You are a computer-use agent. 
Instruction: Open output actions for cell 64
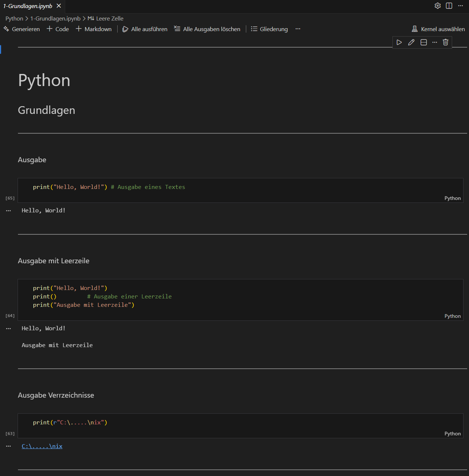pyautogui.click(x=8, y=328)
